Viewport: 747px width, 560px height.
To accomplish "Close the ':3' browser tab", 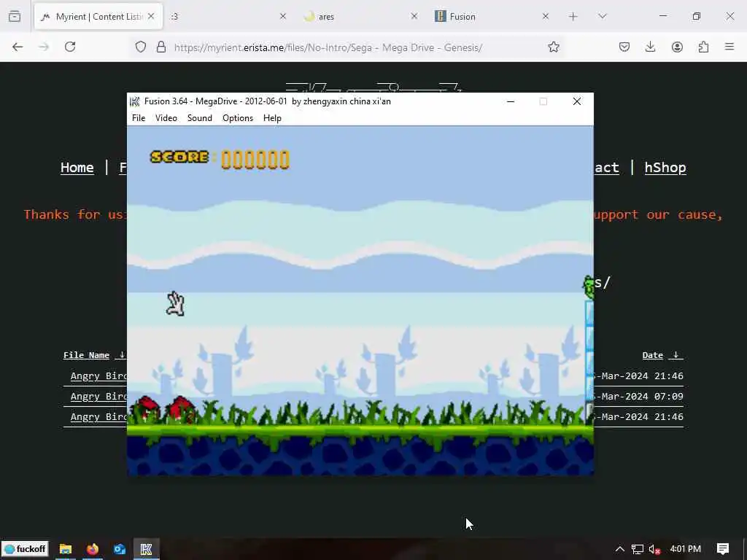I will 282,16.
